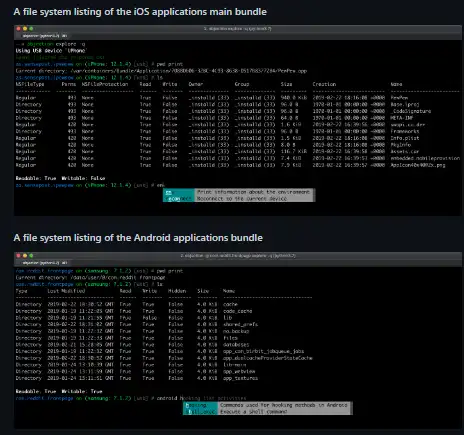Viewport: 464px width, 435px height.
Task: Click the lib directory name
Action: [x=227, y=318]
